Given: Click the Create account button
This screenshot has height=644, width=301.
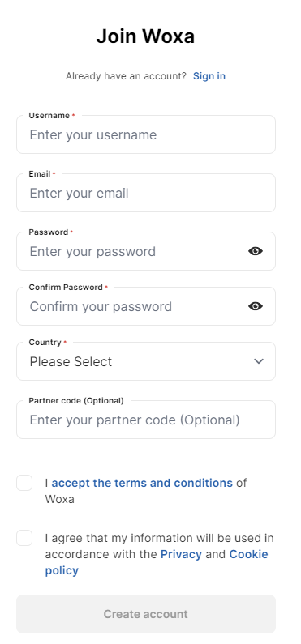Looking at the screenshot, I should [146, 614].
